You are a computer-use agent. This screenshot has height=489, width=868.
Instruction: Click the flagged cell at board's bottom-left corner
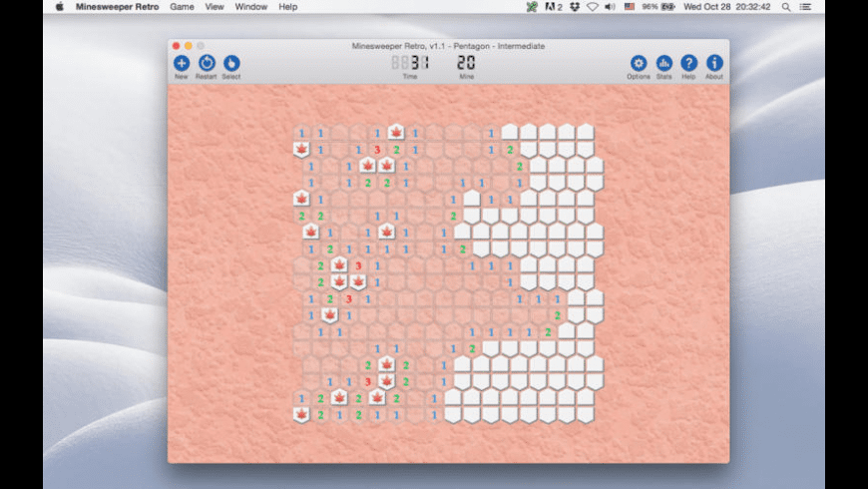pos(301,414)
